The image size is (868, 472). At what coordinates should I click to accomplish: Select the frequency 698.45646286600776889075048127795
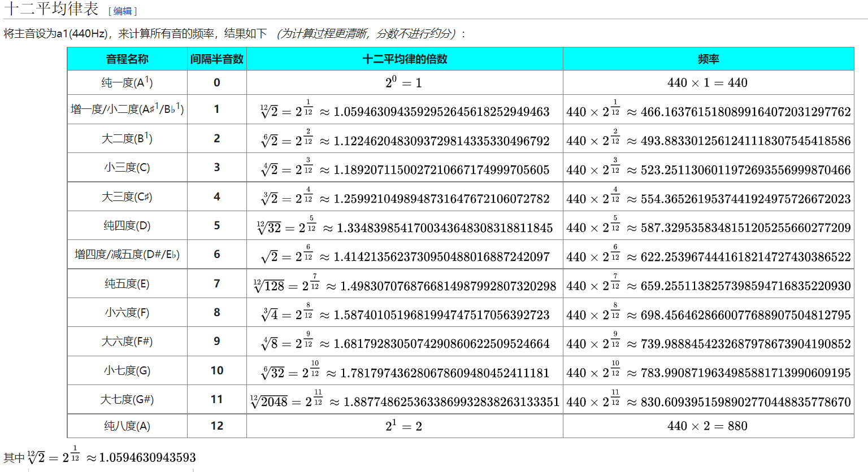(x=746, y=315)
